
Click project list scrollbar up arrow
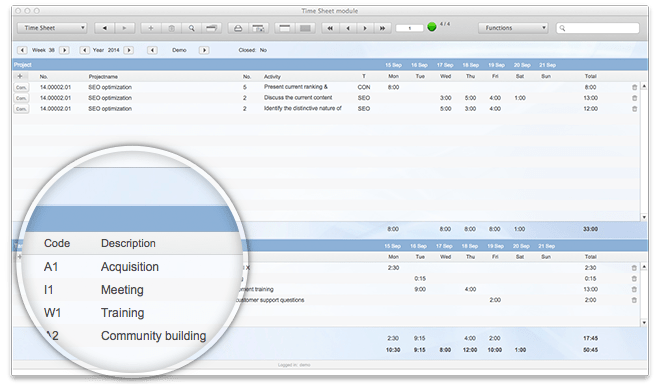coord(644,86)
